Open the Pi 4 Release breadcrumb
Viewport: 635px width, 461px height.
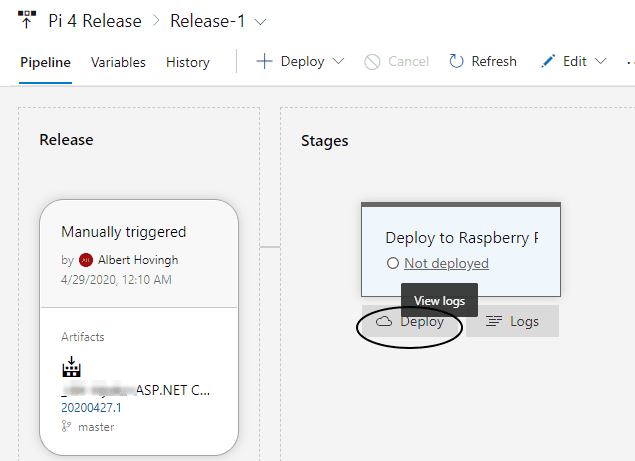click(95, 21)
